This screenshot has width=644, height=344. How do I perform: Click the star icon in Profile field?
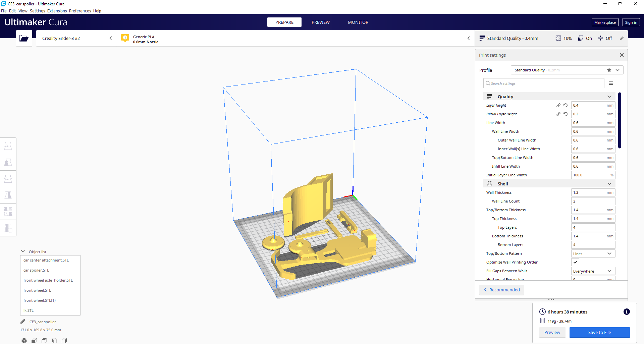pyautogui.click(x=609, y=70)
